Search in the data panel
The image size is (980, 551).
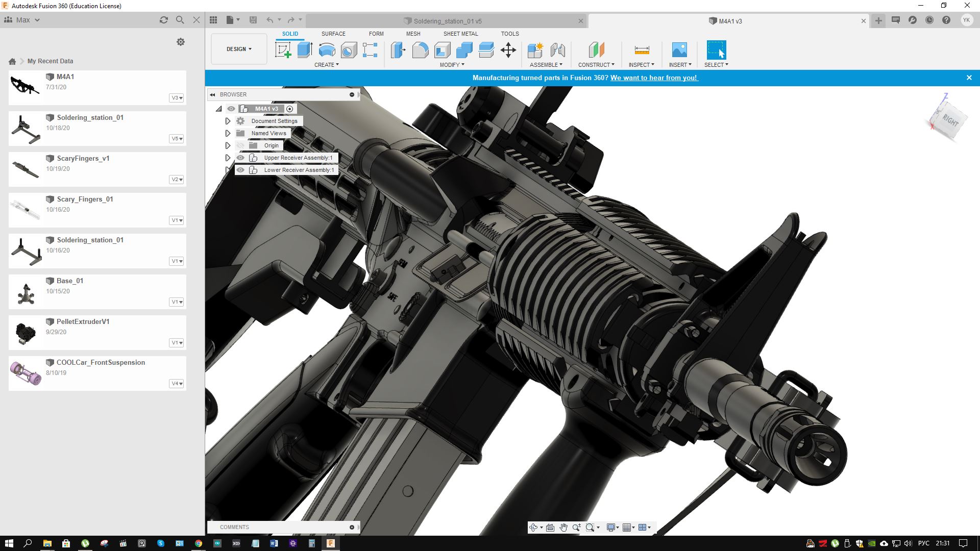180,20
